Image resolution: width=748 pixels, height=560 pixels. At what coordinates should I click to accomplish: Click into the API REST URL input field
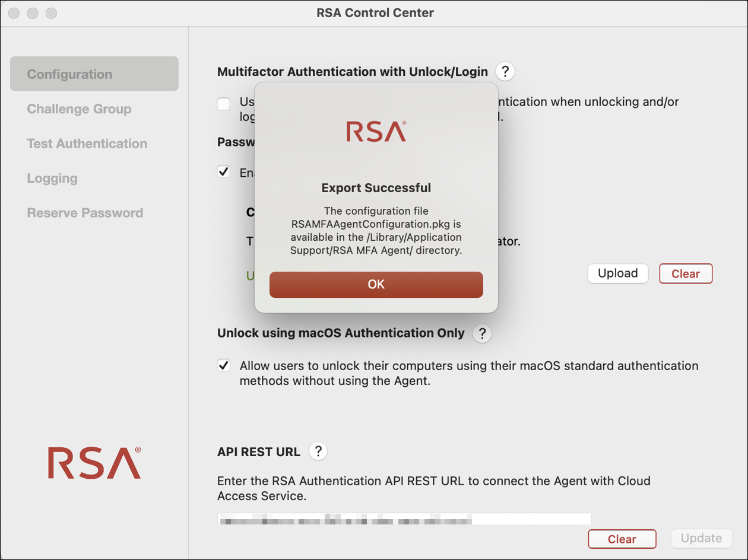pos(404,520)
